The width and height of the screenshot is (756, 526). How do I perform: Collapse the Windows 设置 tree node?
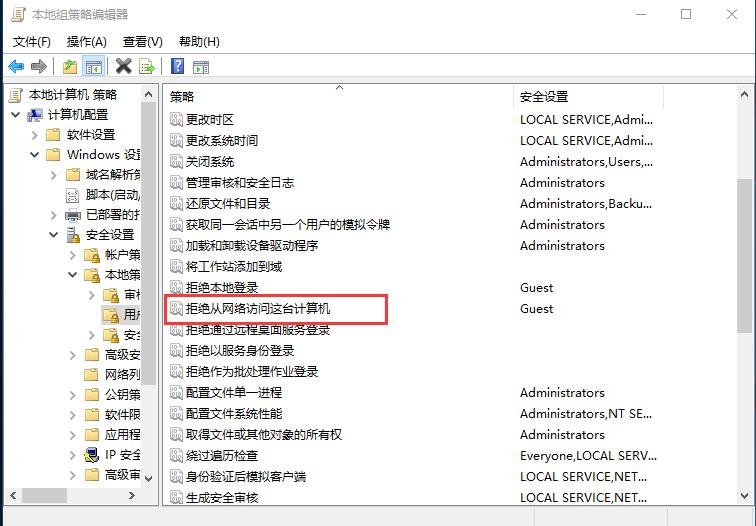[35, 155]
